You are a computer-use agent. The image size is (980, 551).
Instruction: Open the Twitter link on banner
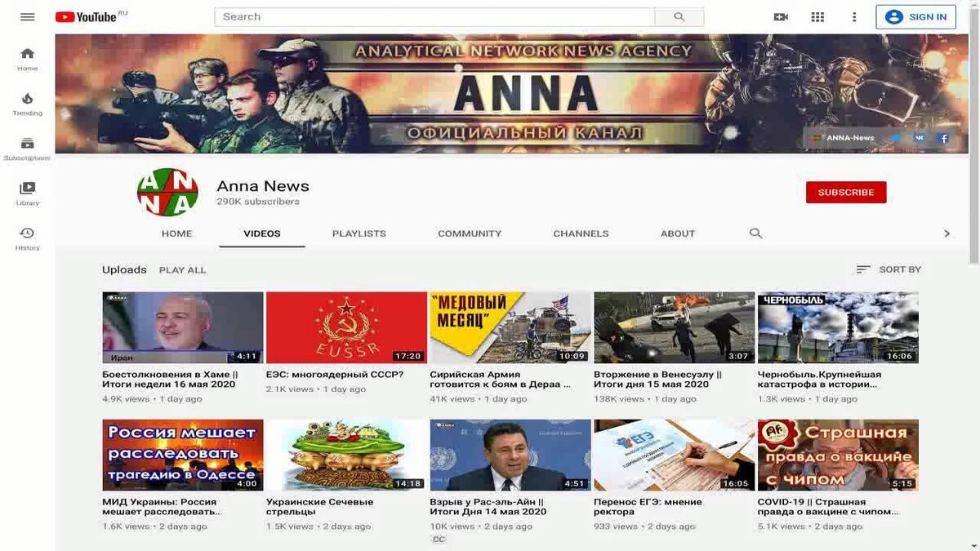896,138
